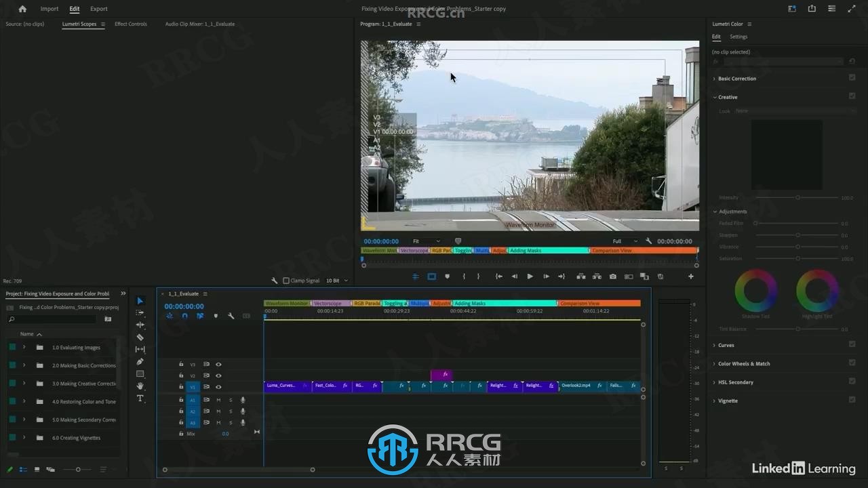
Task: Select the Rectangle tool
Action: coord(140,373)
